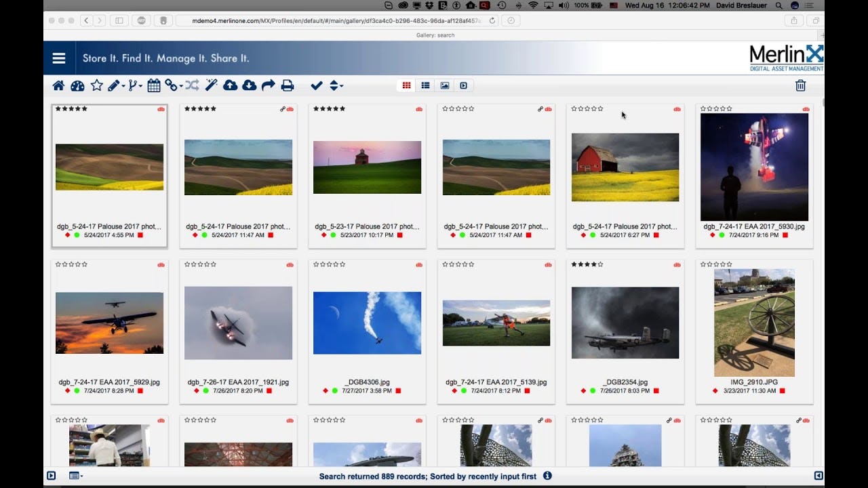Select the star favorites icon
This screenshot has width=868, height=488.
[x=96, y=85]
